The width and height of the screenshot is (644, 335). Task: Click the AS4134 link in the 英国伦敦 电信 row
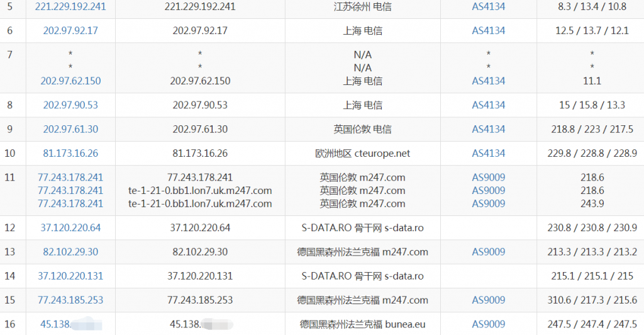tap(489, 129)
